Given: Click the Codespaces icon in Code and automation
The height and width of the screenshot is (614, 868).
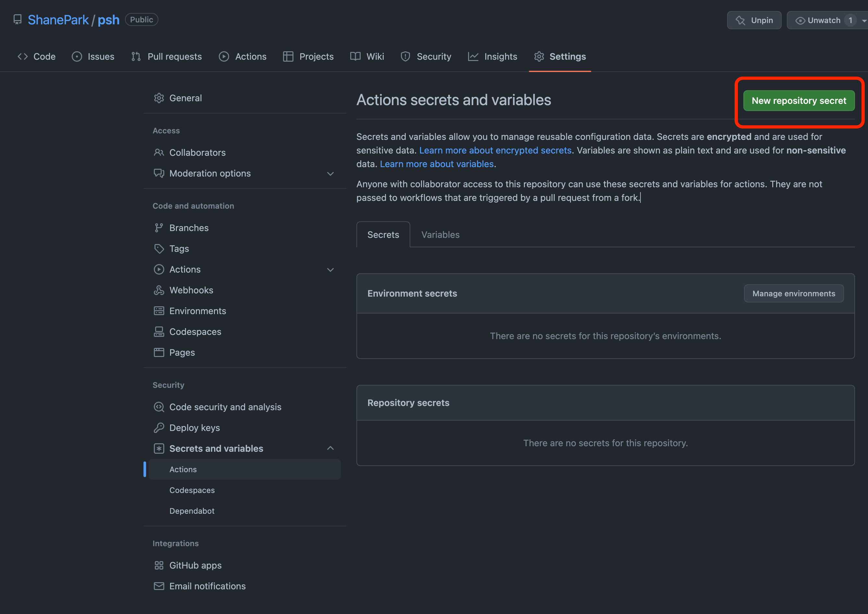Looking at the screenshot, I should [159, 332].
